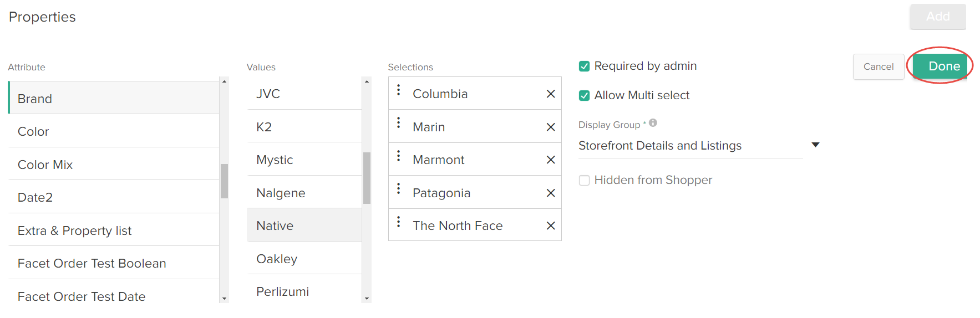Choose Native from the Values list
This screenshot has height=318, width=980.
point(304,225)
